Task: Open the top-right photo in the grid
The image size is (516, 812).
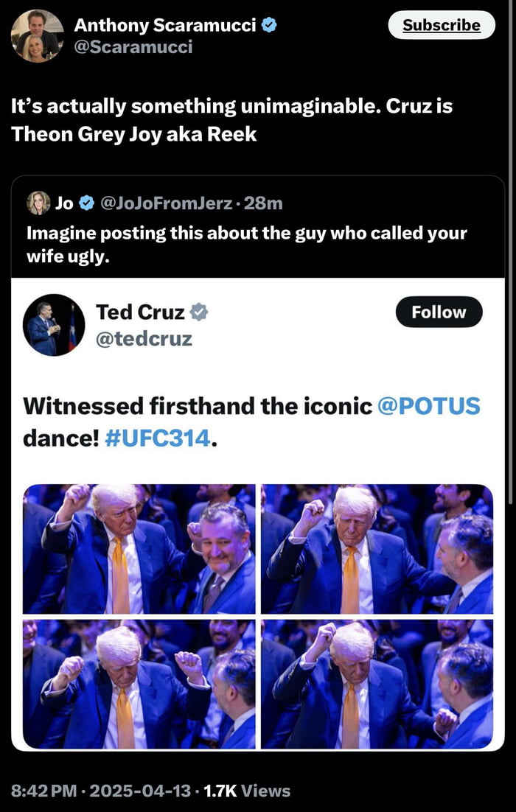Action: (377, 549)
